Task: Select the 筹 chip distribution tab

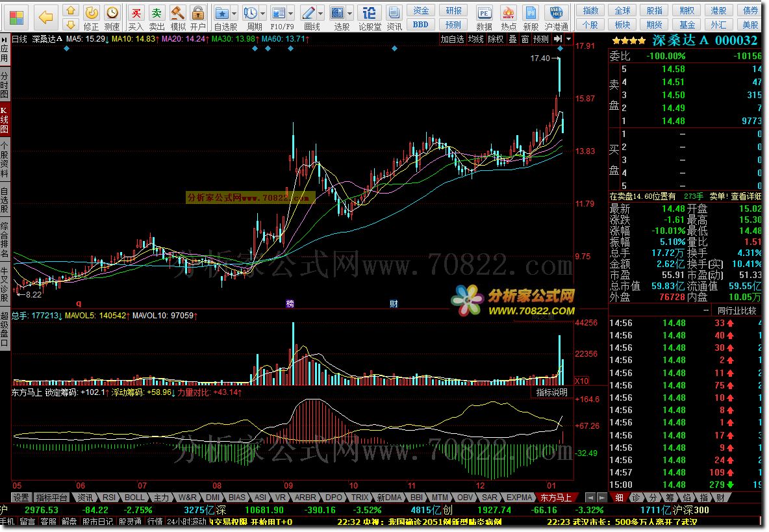Action: pos(670,497)
